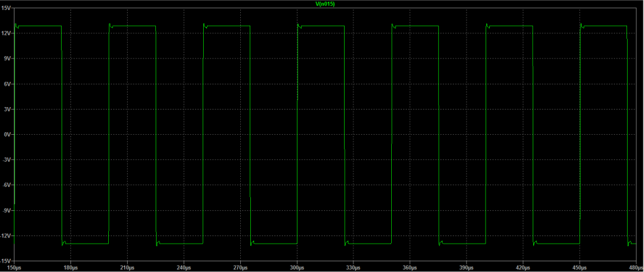Click the 330µs time axis label
Screen dimensions: 644x272
(x=354, y=267)
